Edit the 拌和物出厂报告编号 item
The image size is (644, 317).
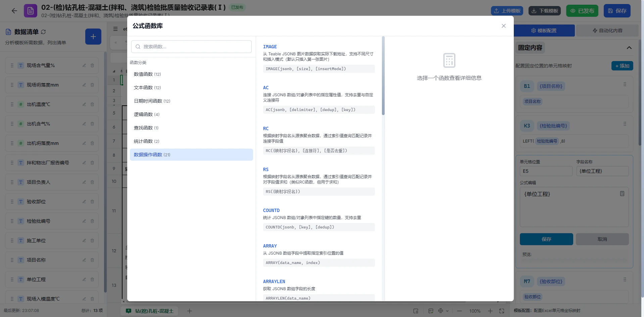tap(84, 163)
